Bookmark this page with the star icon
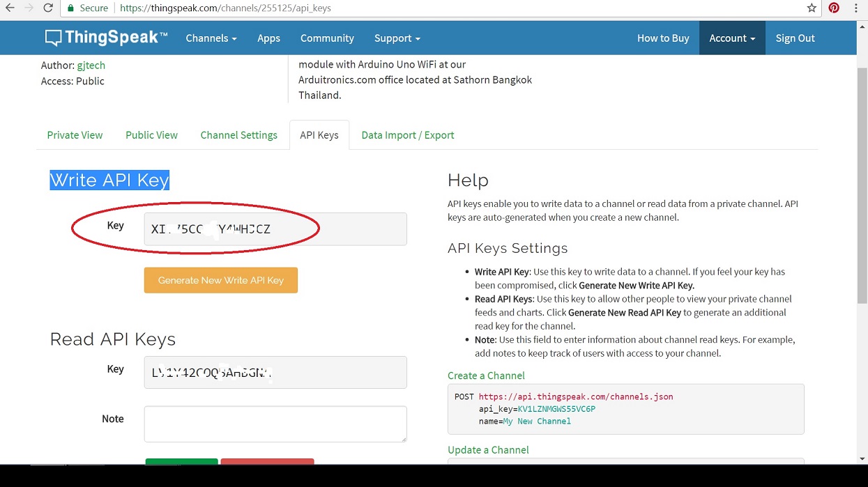This screenshot has height=487, width=868. click(x=812, y=8)
